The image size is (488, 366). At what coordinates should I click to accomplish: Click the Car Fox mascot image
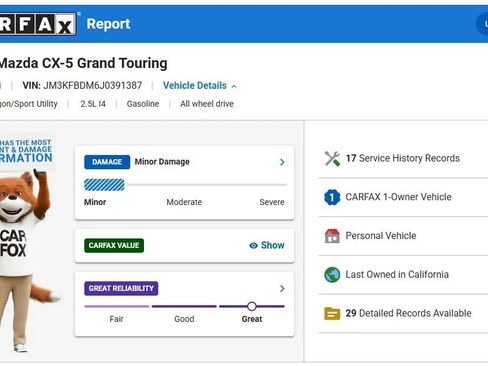(27, 260)
